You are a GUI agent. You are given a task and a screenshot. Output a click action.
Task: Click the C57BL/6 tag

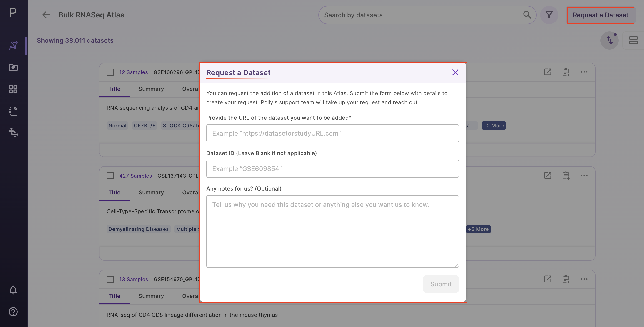pos(145,126)
